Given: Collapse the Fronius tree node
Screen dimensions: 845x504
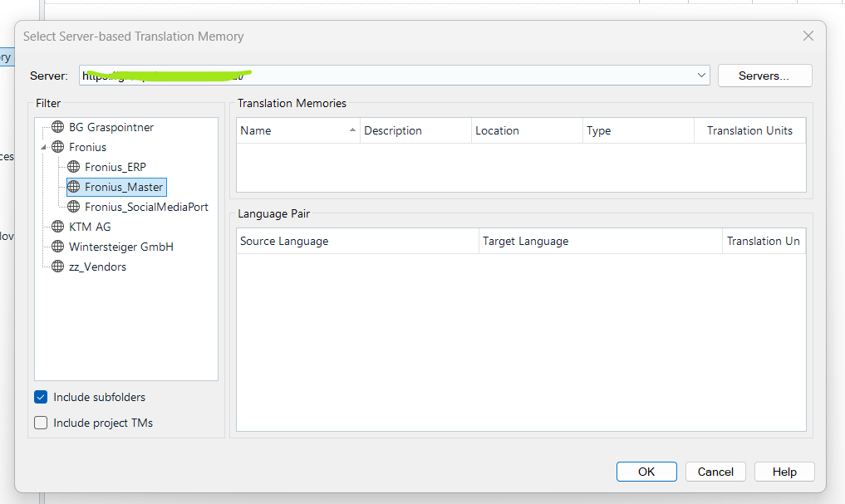Looking at the screenshot, I should click(44, 147).
